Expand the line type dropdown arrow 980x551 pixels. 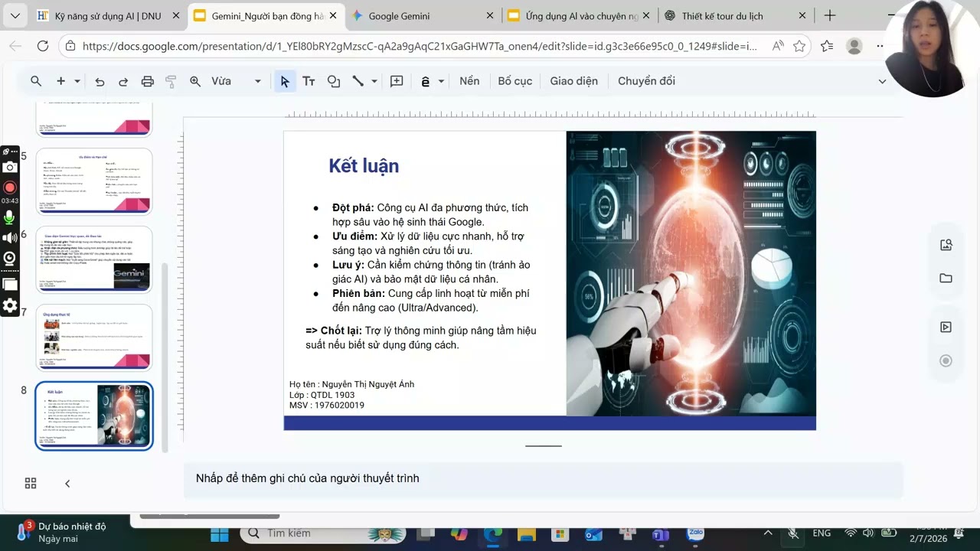point(374,81)
